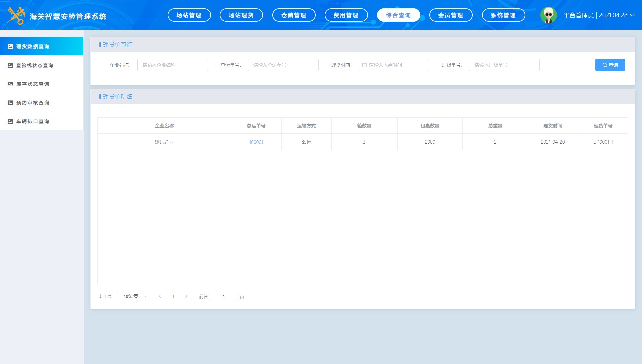Expand the user account dropdown arrow
Screen dimensions: 642x364
(632, 15)
